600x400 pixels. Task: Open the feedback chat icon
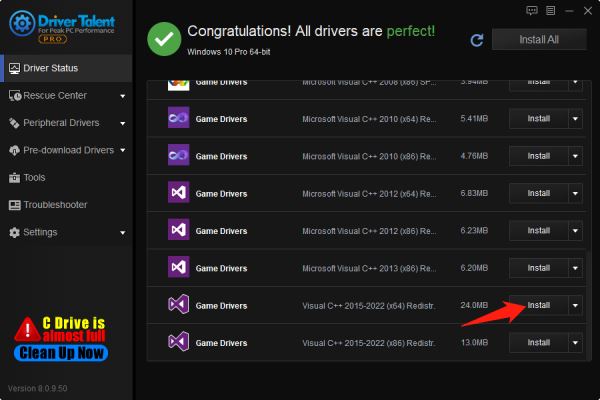532,10
